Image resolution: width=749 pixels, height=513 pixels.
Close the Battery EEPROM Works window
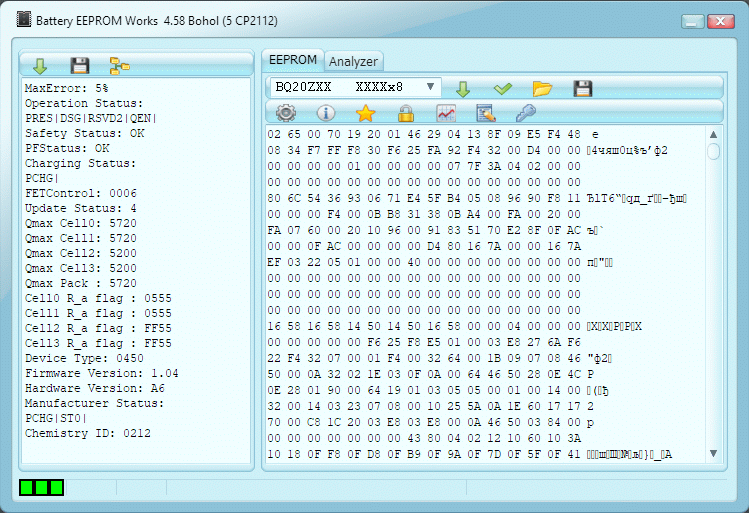click(x=720, y=21)
